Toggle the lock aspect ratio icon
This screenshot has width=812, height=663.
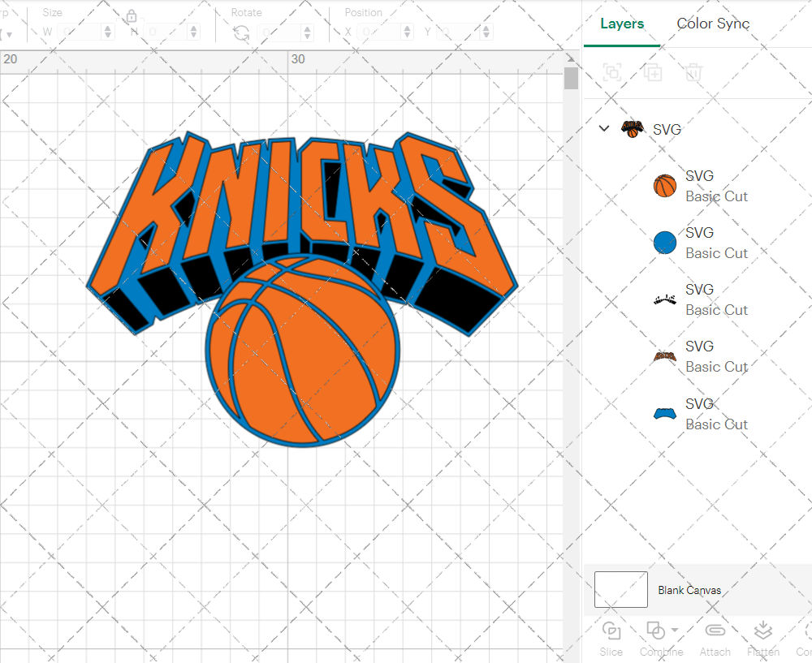click(x=132, y=16)
